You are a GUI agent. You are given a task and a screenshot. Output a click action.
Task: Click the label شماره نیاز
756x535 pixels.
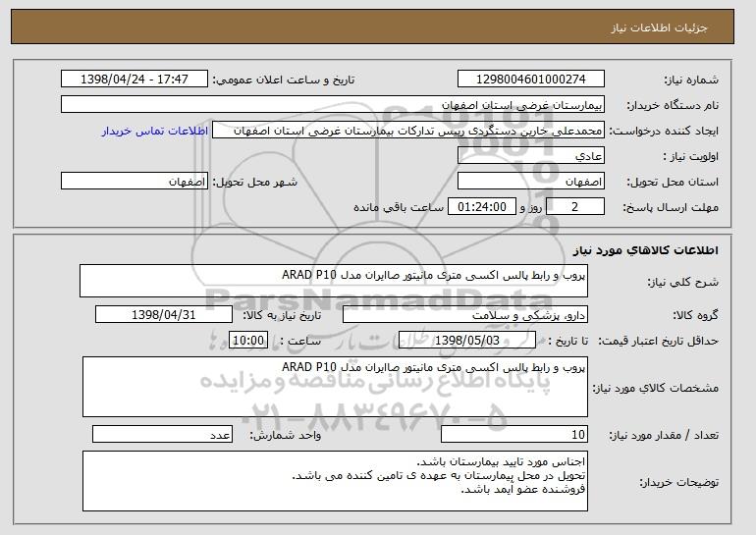[x=691, y=80]
